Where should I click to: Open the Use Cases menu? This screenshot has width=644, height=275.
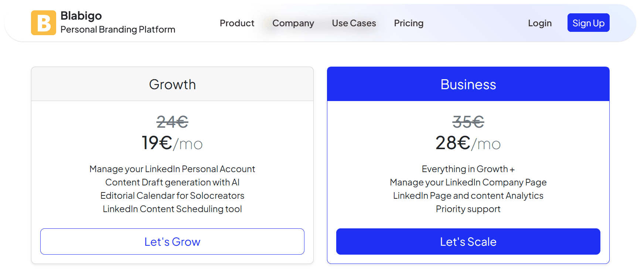(x=354, y=23)
